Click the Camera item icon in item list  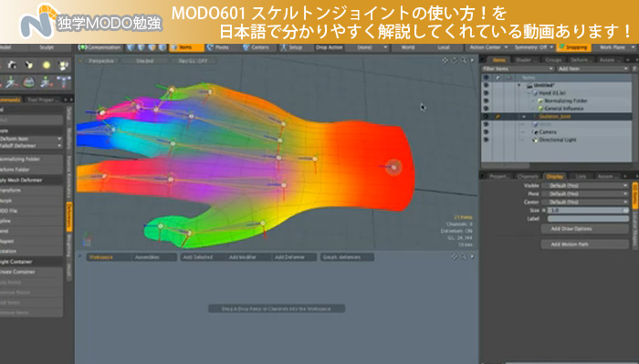coord(536,132)
